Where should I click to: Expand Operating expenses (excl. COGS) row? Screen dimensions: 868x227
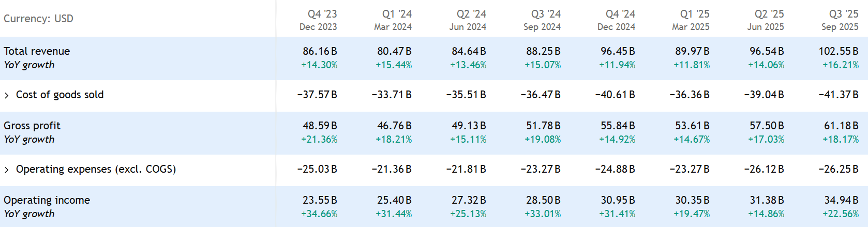coord(7,170)
